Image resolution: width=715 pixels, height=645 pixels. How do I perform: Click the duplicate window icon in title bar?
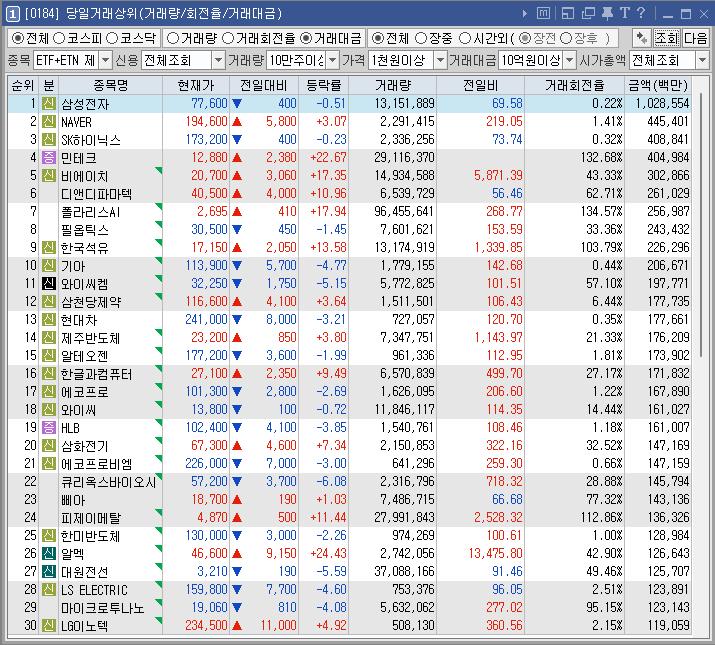[x=588, y=14]
